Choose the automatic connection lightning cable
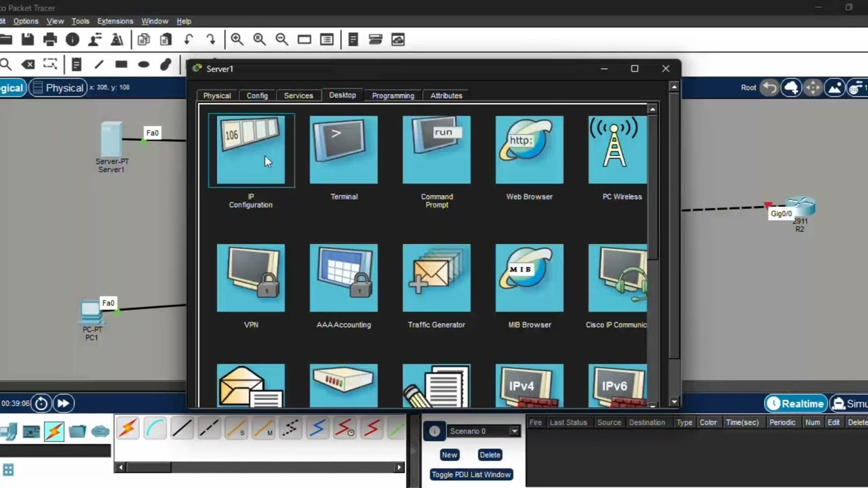Screen dimensions: 868x488 (x=127, y=428)
